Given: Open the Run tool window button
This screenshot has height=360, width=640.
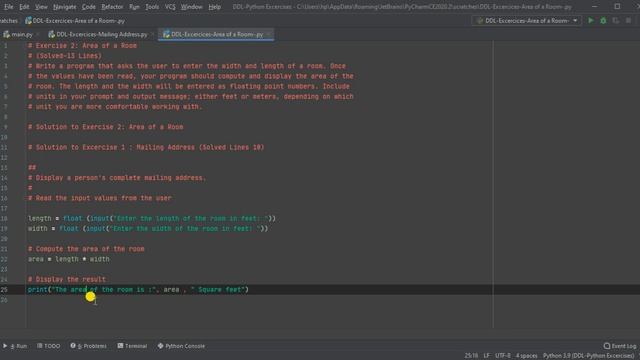Looking at the screenshot, I should tap(15, 346).
